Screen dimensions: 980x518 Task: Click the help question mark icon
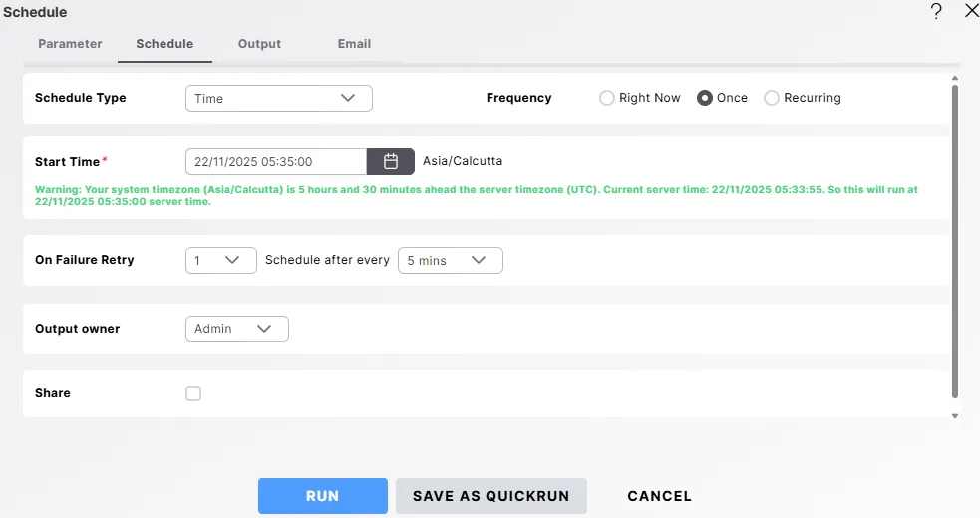point(935,11)
